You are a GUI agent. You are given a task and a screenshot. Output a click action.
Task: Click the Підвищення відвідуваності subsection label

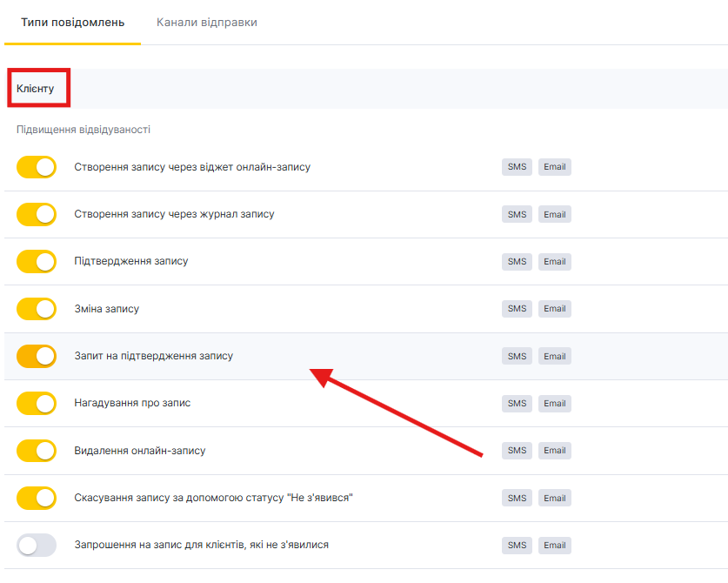(83, 130)
